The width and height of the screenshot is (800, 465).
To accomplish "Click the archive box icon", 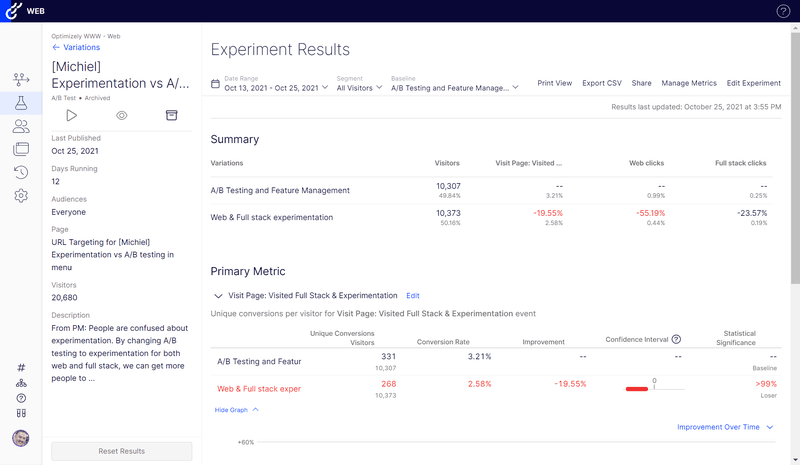I will (x=171, y=116).
